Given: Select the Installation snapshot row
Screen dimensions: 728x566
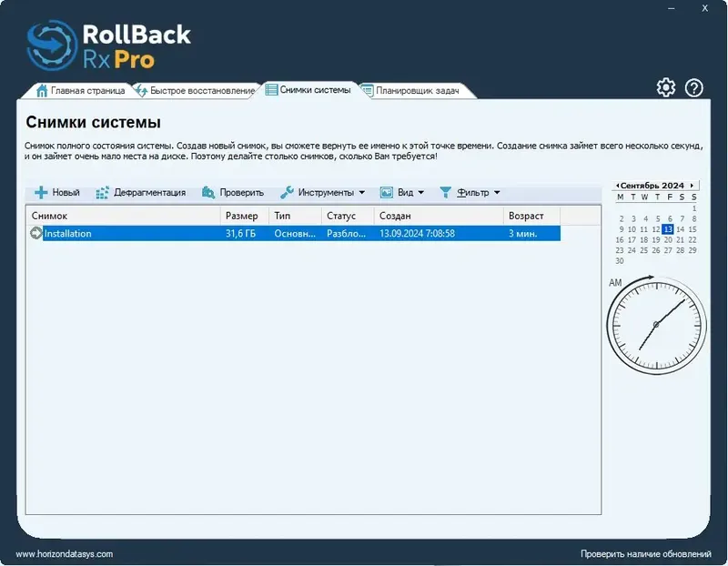Looking at the screenshot, I should [x=182, y=233].
